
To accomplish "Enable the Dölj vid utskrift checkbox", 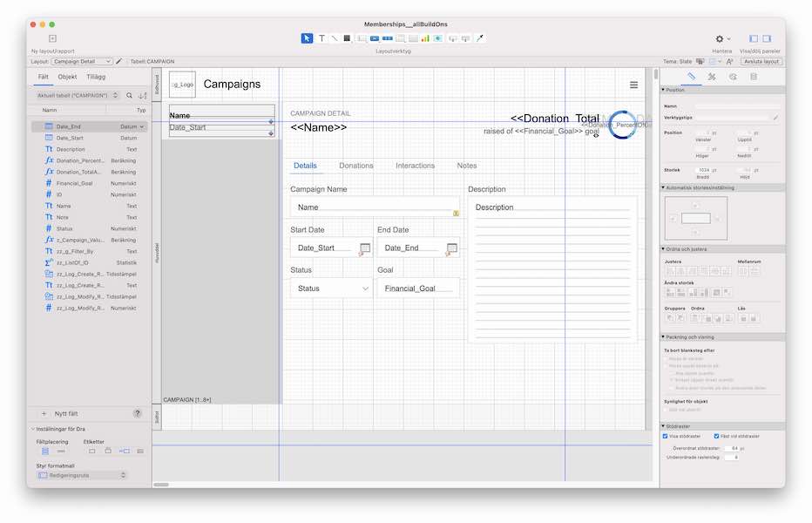I will click(666, 409).
